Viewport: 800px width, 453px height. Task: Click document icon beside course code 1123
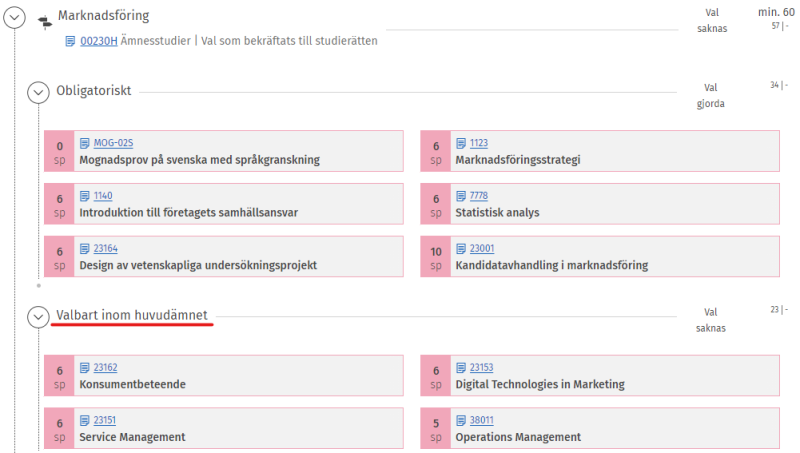coord(461,143)
